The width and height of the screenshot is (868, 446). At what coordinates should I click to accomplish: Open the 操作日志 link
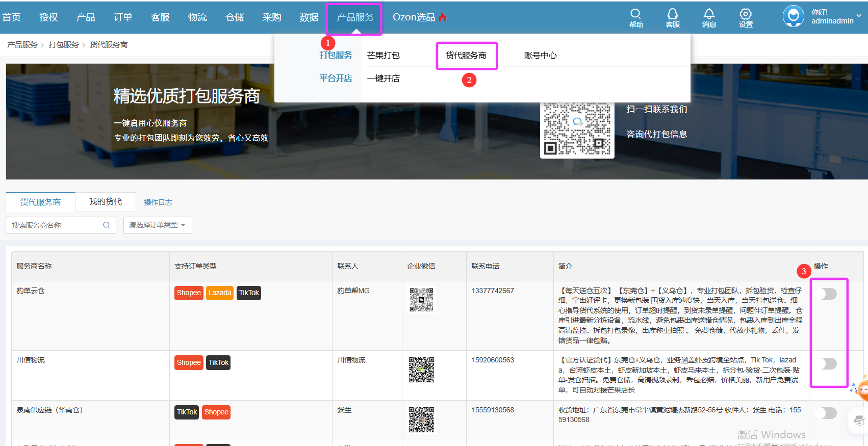click(x=158, y=202)
